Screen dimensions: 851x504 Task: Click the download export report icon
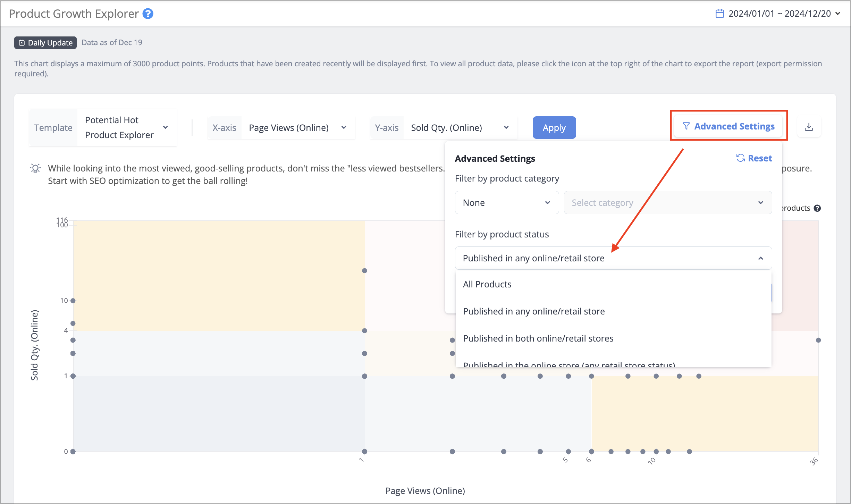[x=809, y=127]
